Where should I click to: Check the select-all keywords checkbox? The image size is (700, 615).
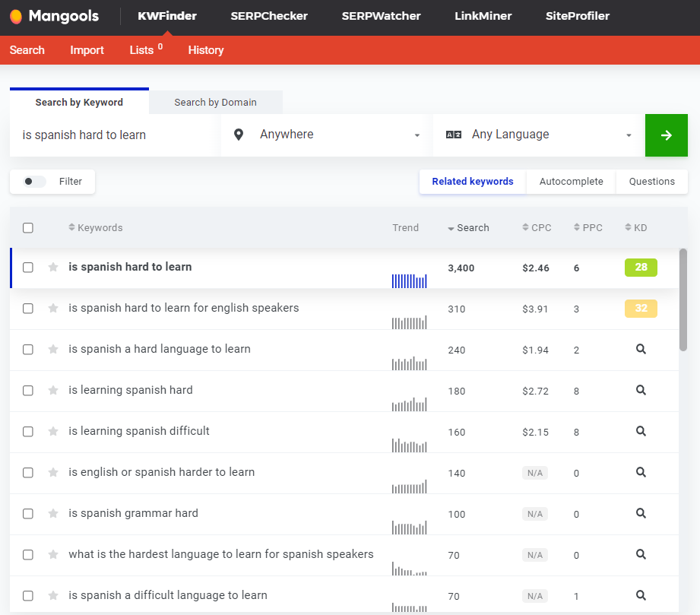tap(27, 228)
